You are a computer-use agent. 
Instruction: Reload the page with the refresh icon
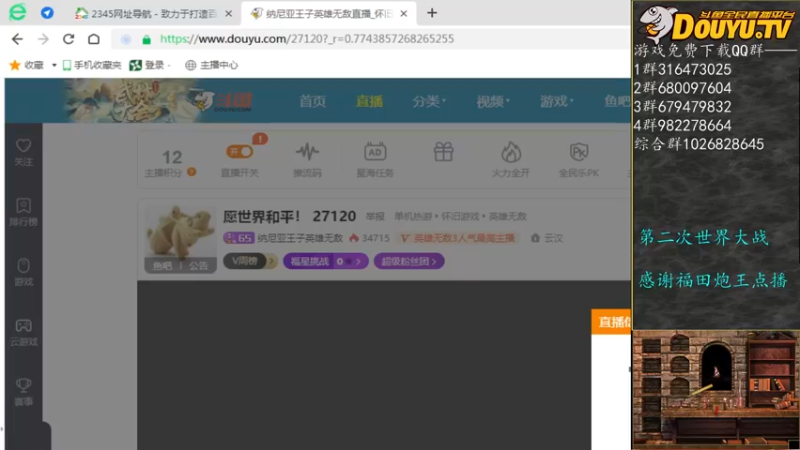coord(69,39)
